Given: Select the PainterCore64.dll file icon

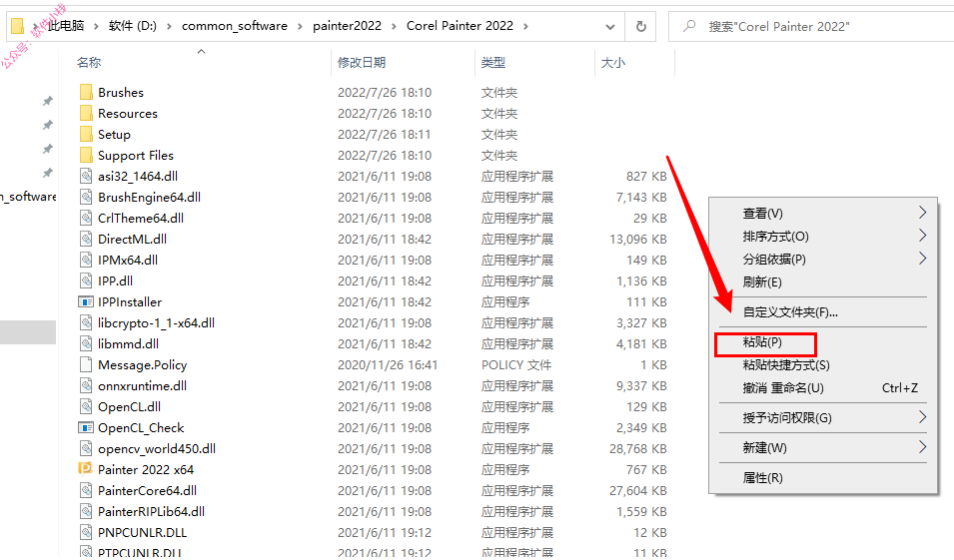Looking at the screenshot, I should pyautogui.click(x=86, y=491).
